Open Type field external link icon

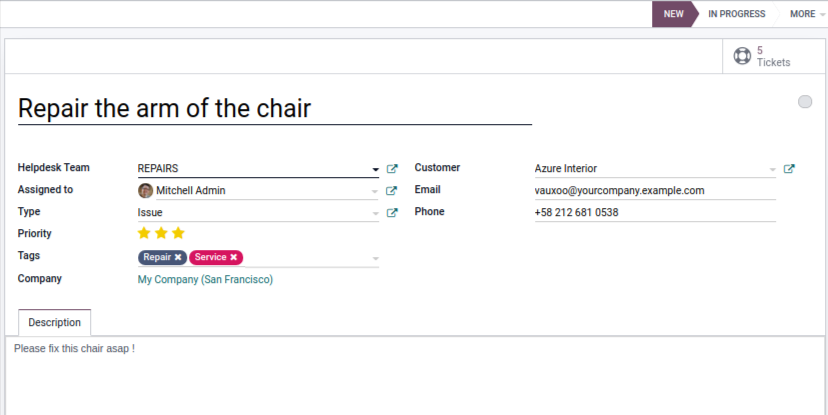tap(392, 213)
